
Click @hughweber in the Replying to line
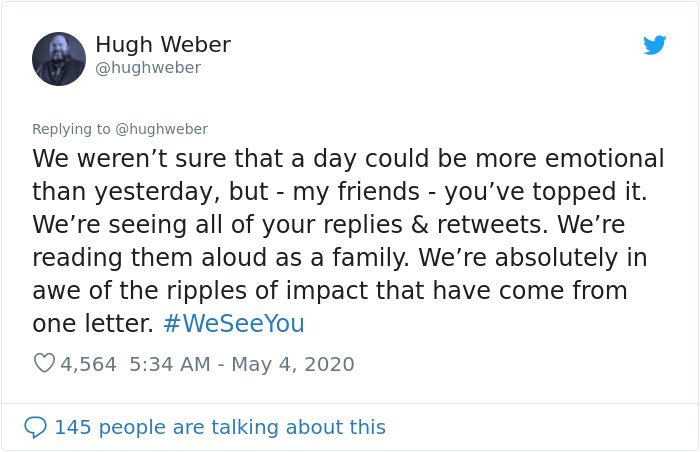[x=161, y=129]
